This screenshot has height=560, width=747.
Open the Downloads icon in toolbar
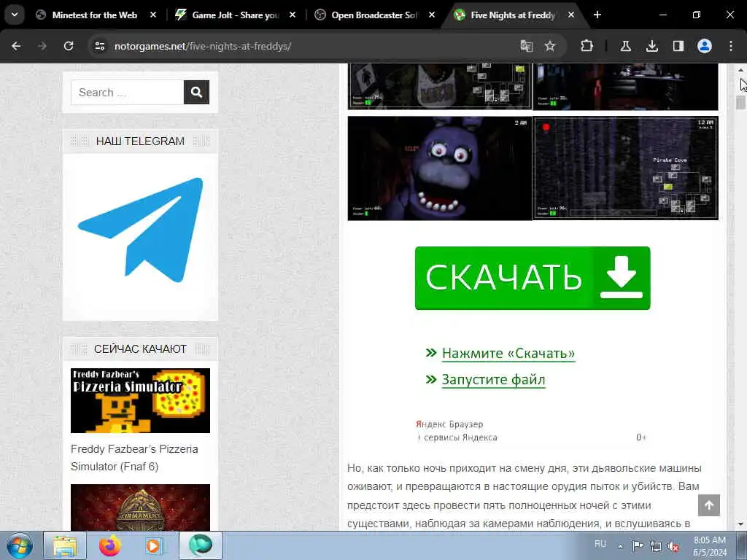click(651, 46)
